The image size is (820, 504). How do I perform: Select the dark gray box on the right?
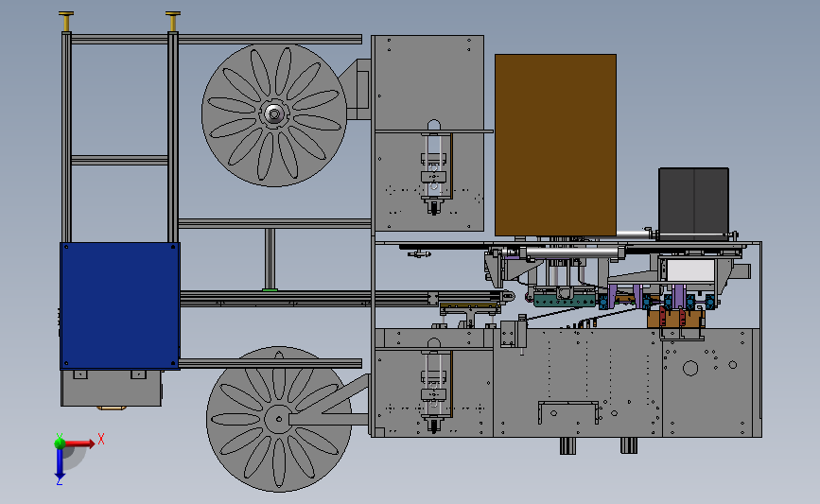693,203
